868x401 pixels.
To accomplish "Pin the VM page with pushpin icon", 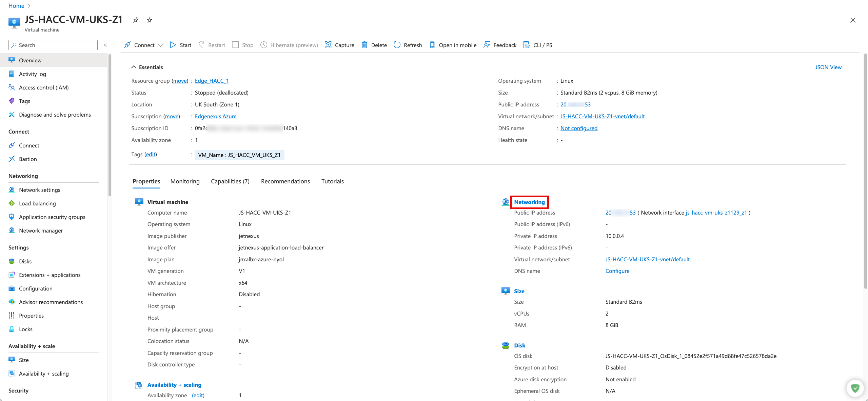I will pyautogui.click(x=136, y=20).
